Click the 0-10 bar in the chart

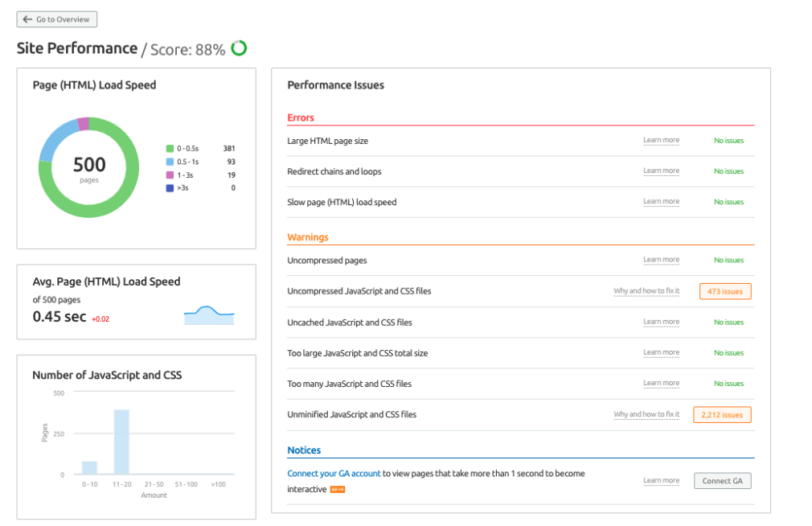tap(89, 467)
